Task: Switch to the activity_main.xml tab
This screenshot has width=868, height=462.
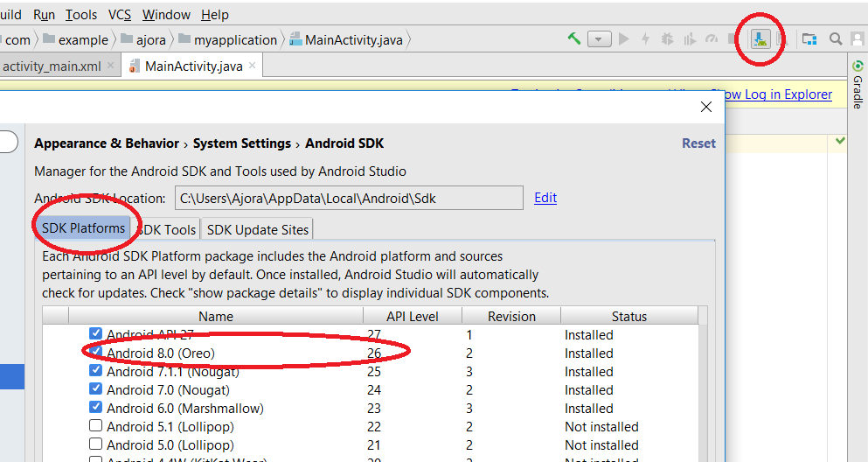Action: 52,66
